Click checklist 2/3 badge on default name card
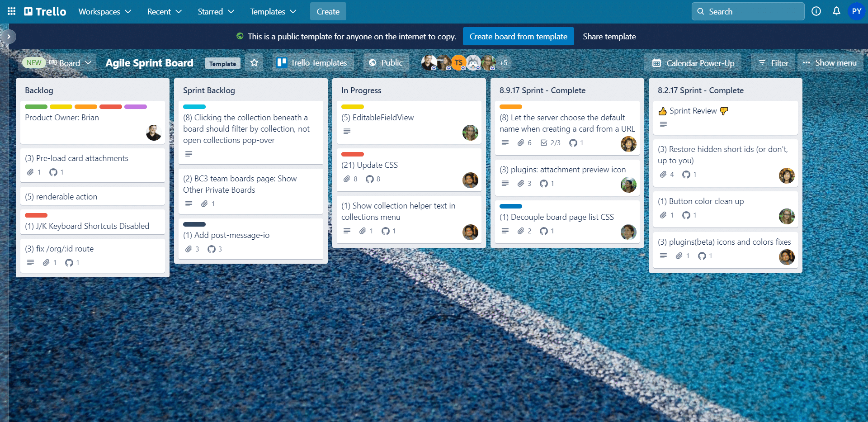868x422 pixels. (550, 143)
